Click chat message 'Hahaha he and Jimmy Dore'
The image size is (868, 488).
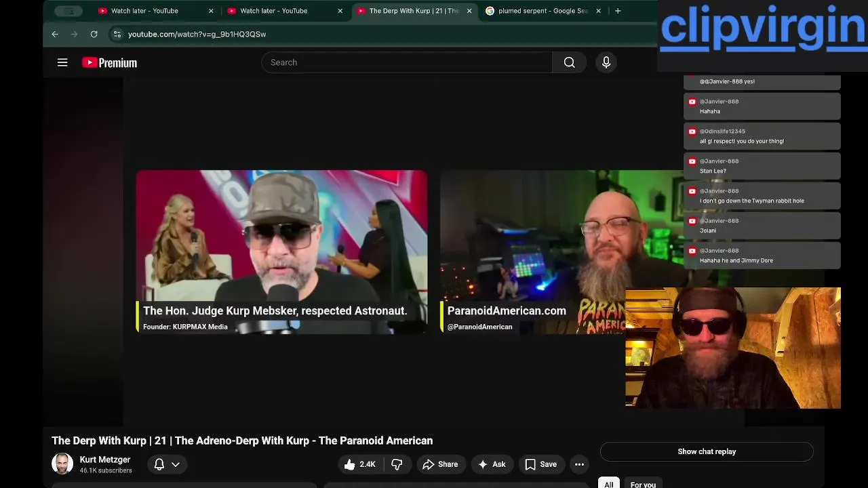coord(762,256)
